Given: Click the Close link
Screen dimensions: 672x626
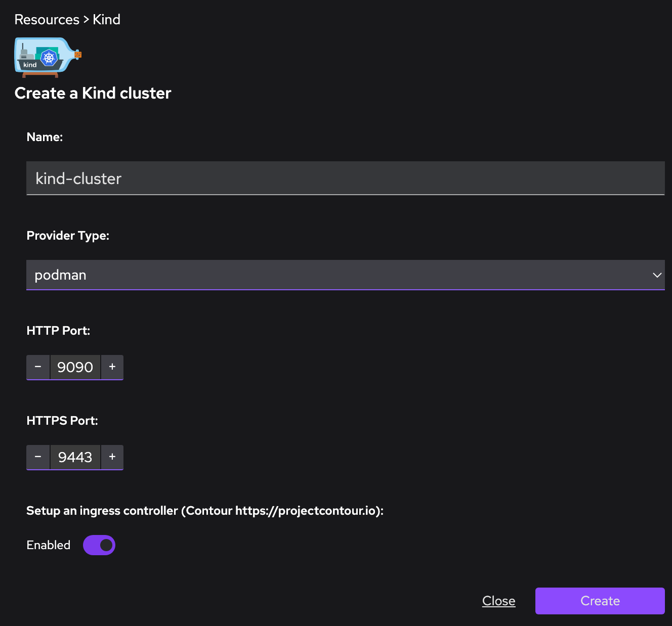Looking at the screenshot, I should (498, 601).
